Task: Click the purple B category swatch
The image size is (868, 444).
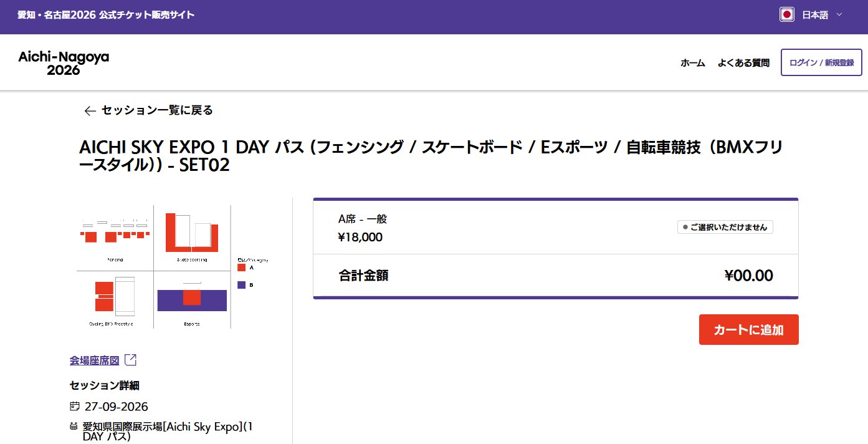Action: pos(242,285)
